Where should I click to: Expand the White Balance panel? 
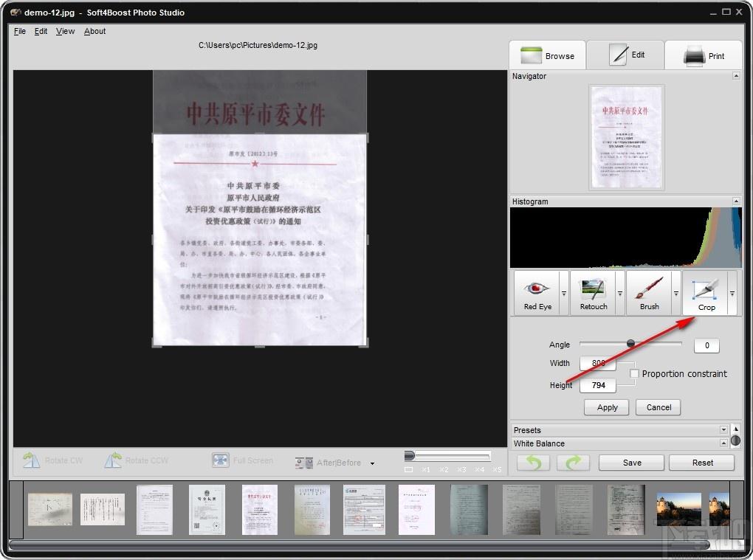click(x=723, y=443)
